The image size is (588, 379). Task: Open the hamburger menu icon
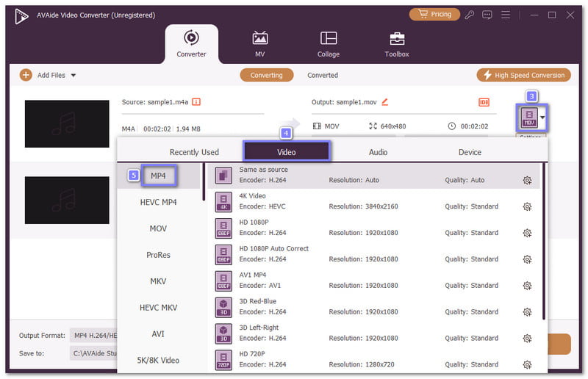coord(506,15)
